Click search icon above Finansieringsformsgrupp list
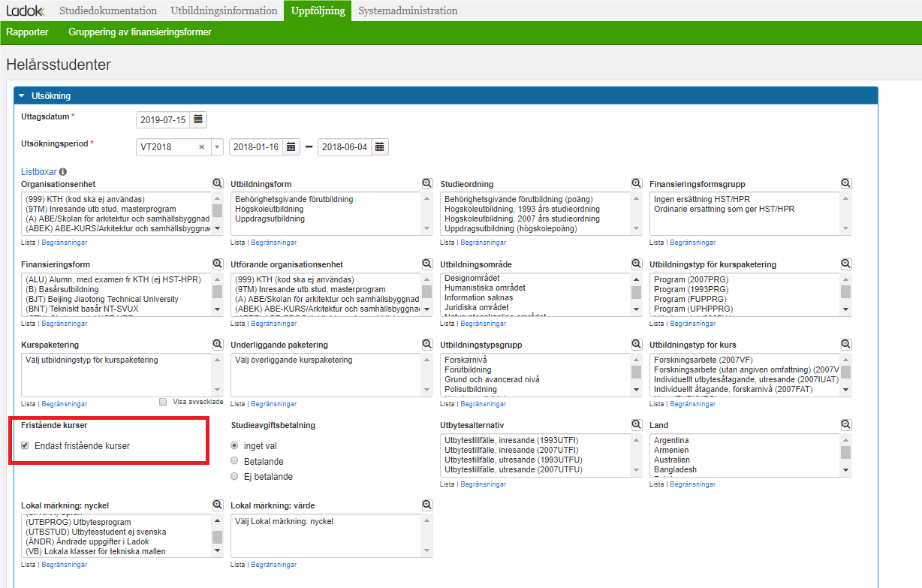The width and height of the screenshot is (922, 588). point(846,183)
